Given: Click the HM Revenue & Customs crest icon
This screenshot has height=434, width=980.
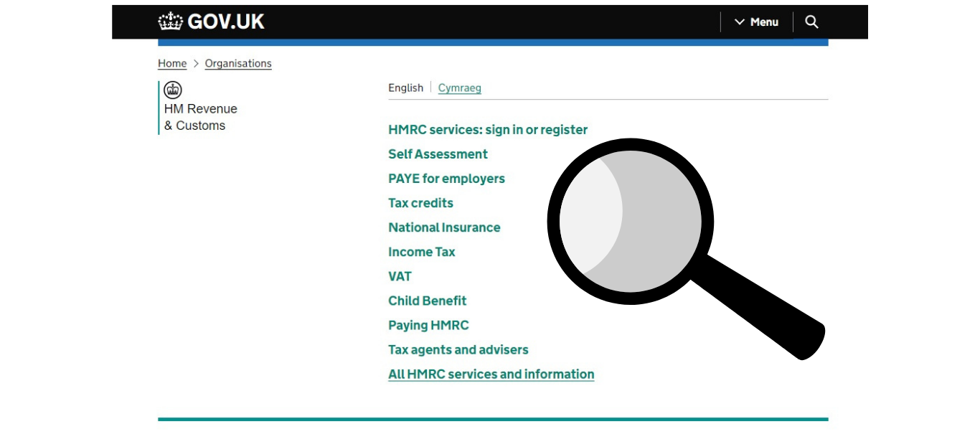Looking at the screenshot, I should click(173, 90).
